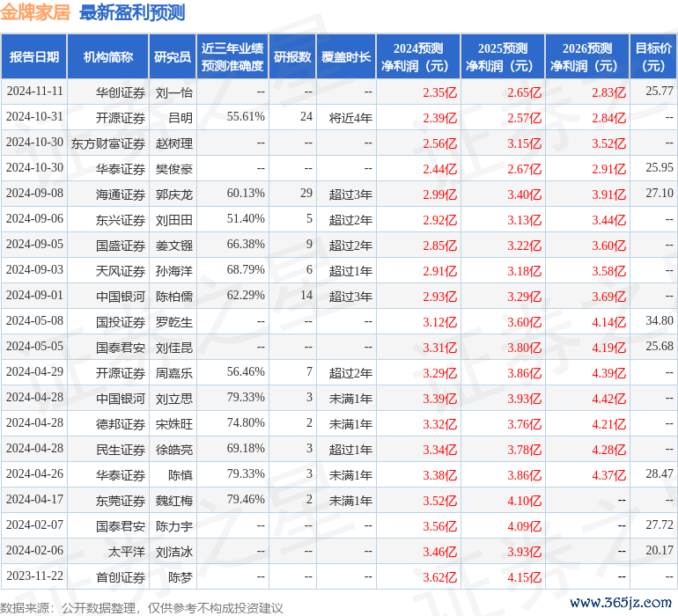Click target price 27.72
Viewport: 678px width, 616px height.
(x=660, y=524)
